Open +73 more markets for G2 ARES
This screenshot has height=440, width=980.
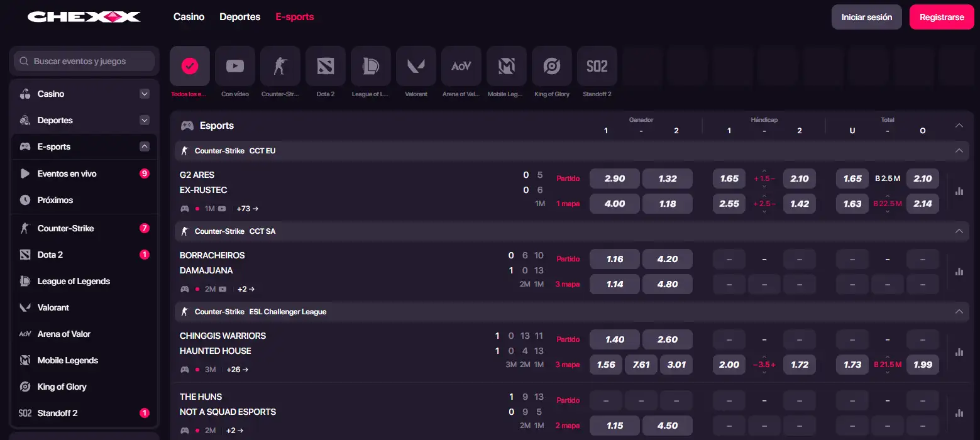click(247, 209)
